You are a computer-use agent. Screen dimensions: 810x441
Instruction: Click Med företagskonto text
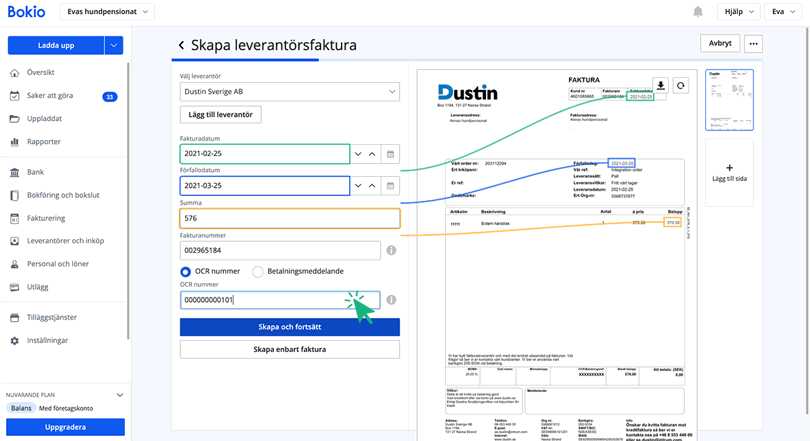[x=66, y=408]
